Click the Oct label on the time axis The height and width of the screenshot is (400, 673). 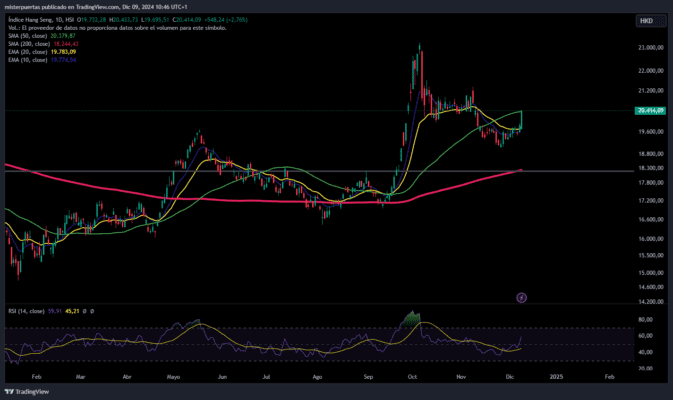pos(412,377)
